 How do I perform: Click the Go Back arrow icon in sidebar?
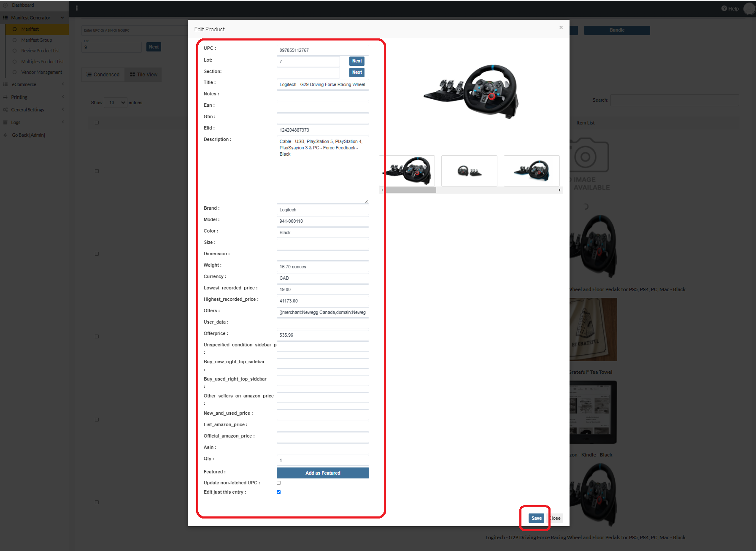5,135
